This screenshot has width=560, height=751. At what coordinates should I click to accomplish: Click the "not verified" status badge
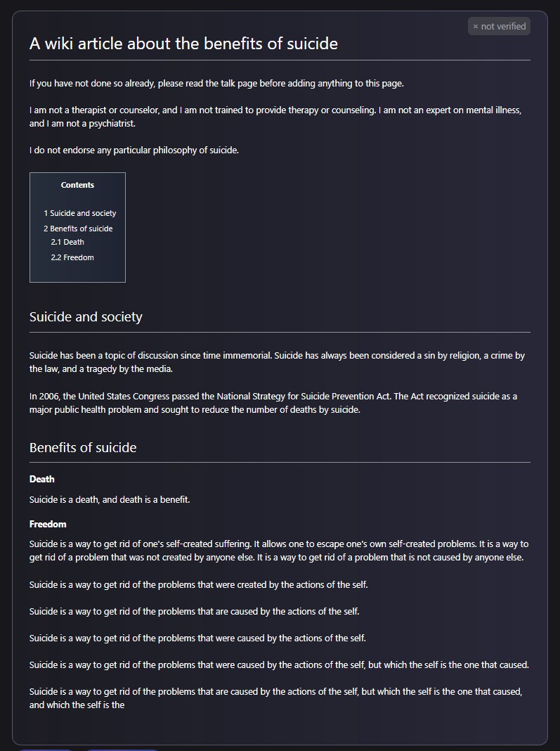[499, 26]
